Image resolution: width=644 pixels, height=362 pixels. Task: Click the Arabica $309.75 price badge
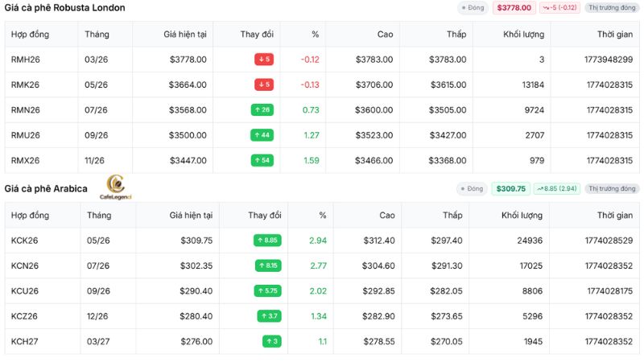click(511, 189)
